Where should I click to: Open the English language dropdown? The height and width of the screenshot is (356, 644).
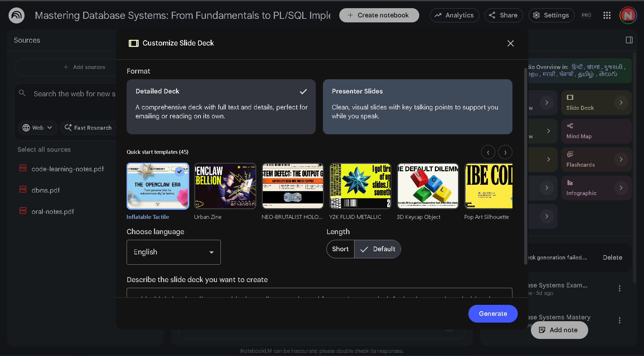point(174,252)
